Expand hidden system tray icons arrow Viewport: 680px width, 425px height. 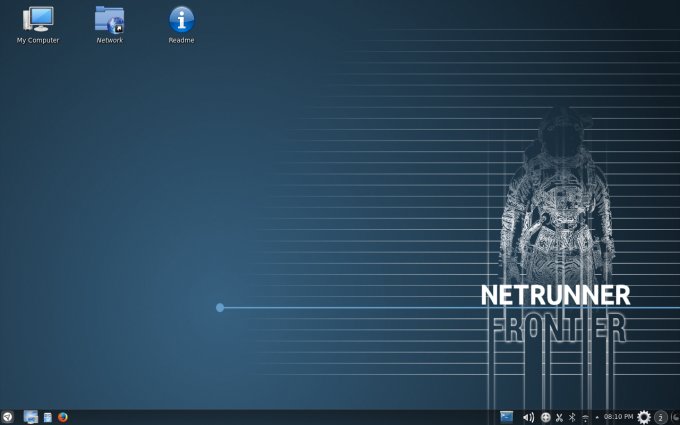[597, 418]
